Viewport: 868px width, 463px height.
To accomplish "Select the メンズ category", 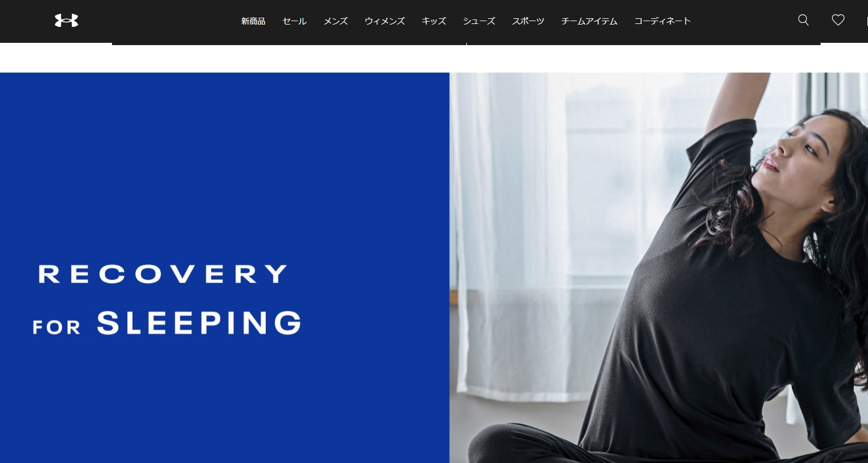I will [335, 21].
